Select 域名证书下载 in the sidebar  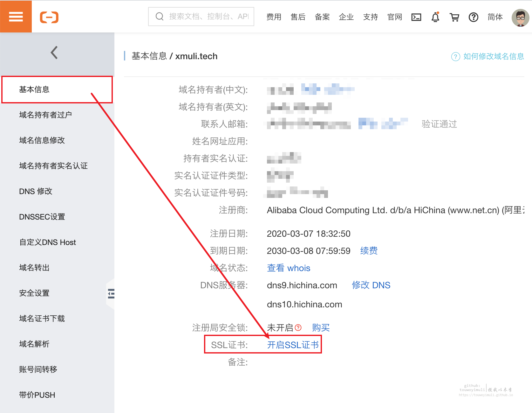[57, 318]
